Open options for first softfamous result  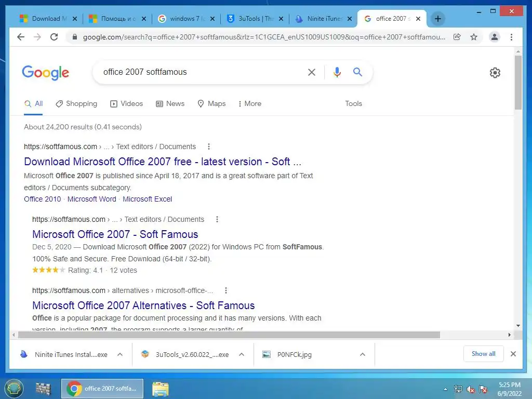pyautogui.click(x=209, y=147)
